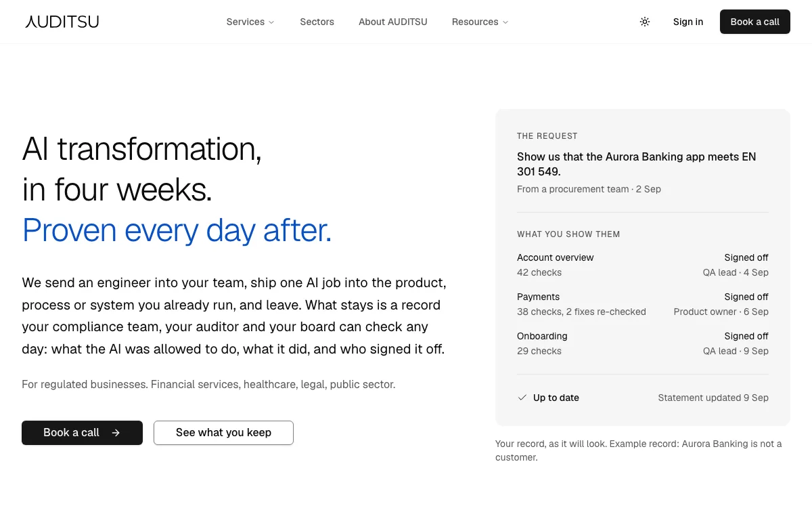Click the 'Payments' row title

pyautogui.click(x=539, y=297)
